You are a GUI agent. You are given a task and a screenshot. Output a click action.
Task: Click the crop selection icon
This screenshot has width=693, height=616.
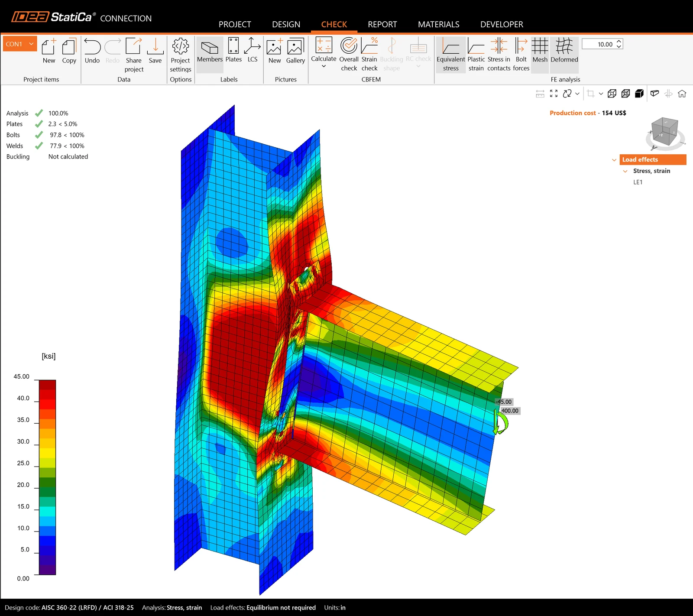pyautogui.click(x=590, y=94)
